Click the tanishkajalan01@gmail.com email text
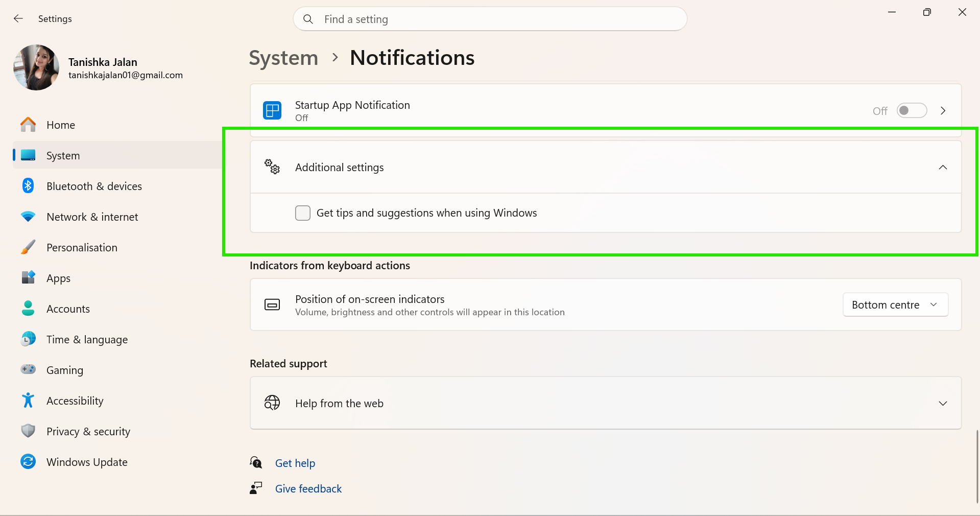This screenshot has height=516, width=980. coord(126,75)
